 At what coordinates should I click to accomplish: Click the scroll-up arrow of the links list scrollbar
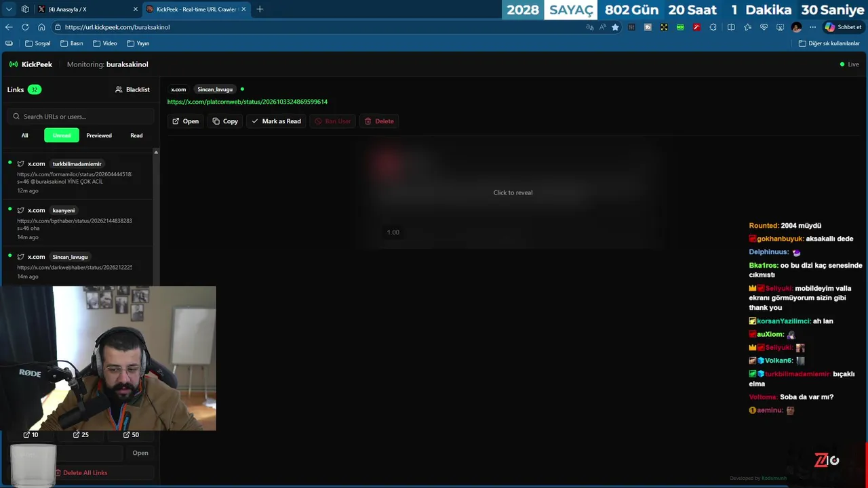click(x=156, y=152)
